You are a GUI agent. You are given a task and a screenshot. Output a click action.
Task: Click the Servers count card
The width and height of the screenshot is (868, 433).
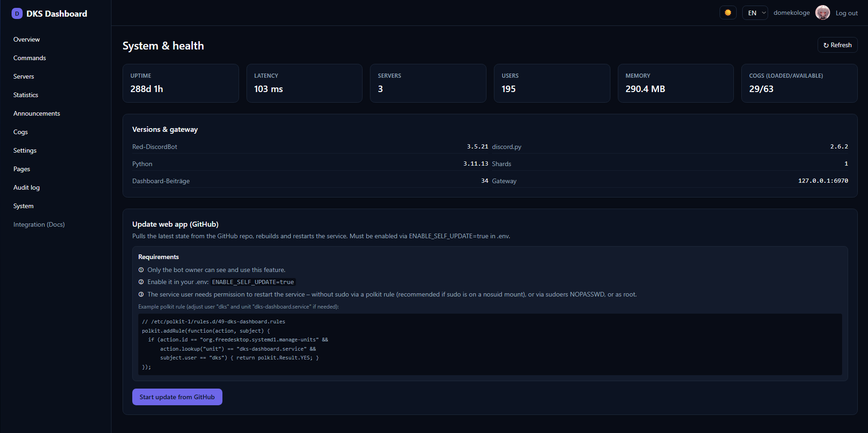coord(428,83)
